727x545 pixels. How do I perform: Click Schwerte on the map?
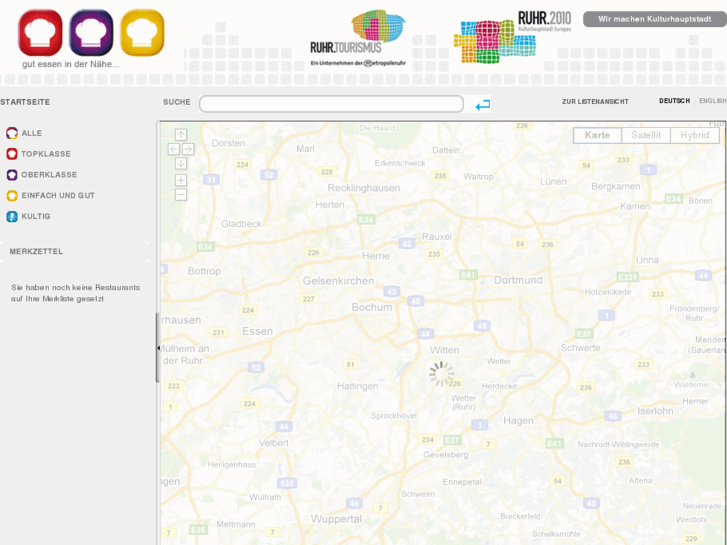point(580,348)
